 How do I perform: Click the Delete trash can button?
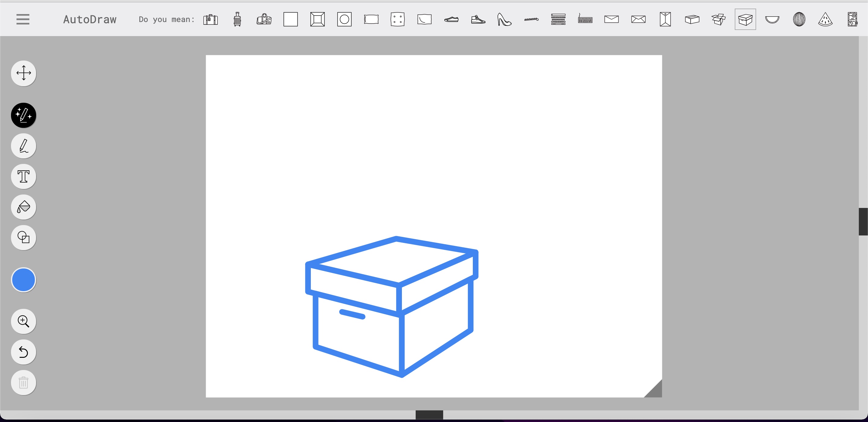pyautogui.click(x=24, y=383)
